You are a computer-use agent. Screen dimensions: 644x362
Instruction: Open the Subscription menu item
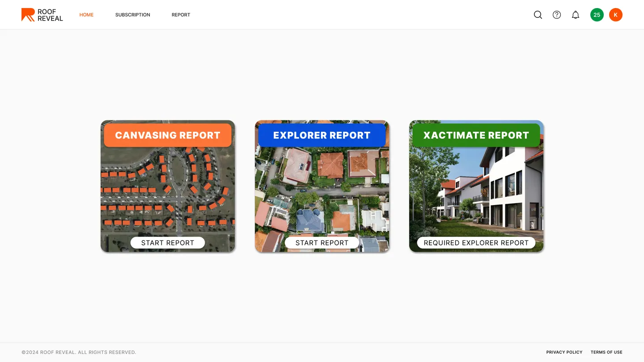[133, 15]
